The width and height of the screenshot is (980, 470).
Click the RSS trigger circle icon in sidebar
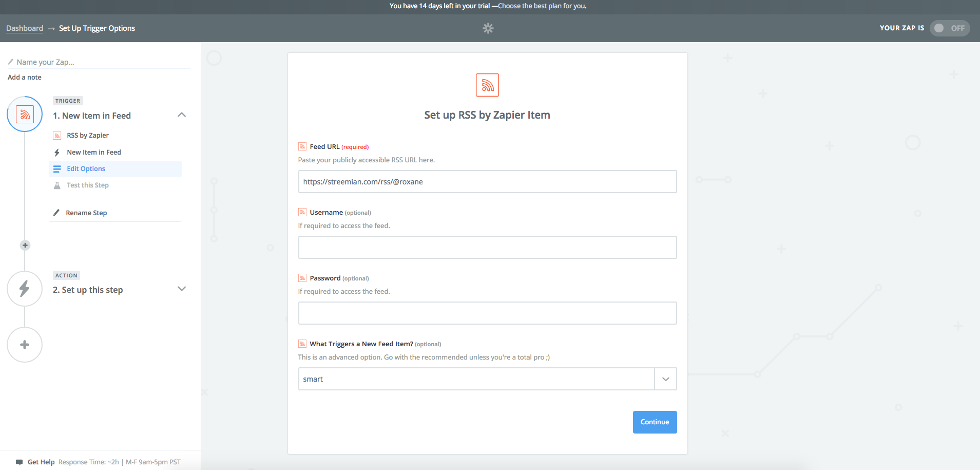[25, 114]
